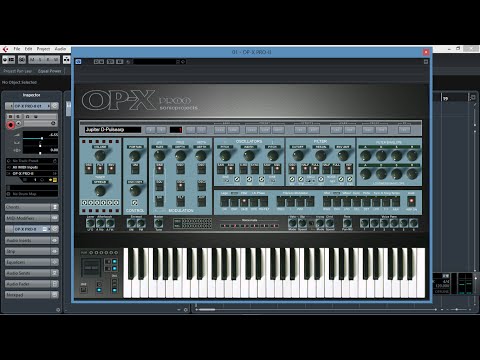Open the No Drum Map selector
This screenshot has height=360, width=480.
(32, 194)
